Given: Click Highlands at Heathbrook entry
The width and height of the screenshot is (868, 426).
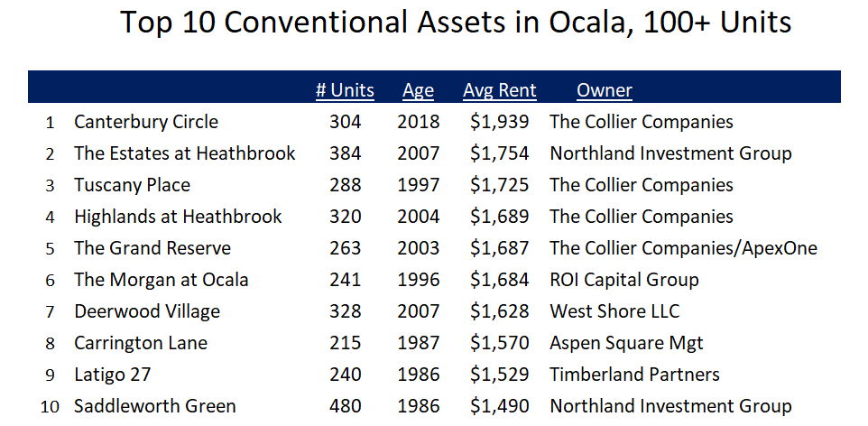Looking at the screenshot, I should click(x=178, y=217).
